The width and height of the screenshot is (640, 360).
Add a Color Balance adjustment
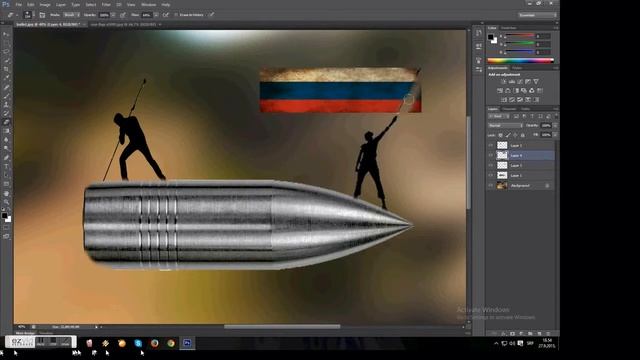[508, 91]
